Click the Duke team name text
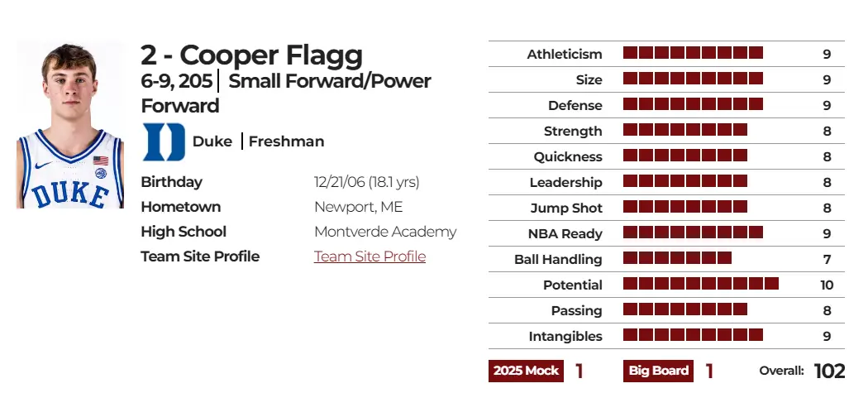Screen dimensions: 868x393 coord(212,141)
